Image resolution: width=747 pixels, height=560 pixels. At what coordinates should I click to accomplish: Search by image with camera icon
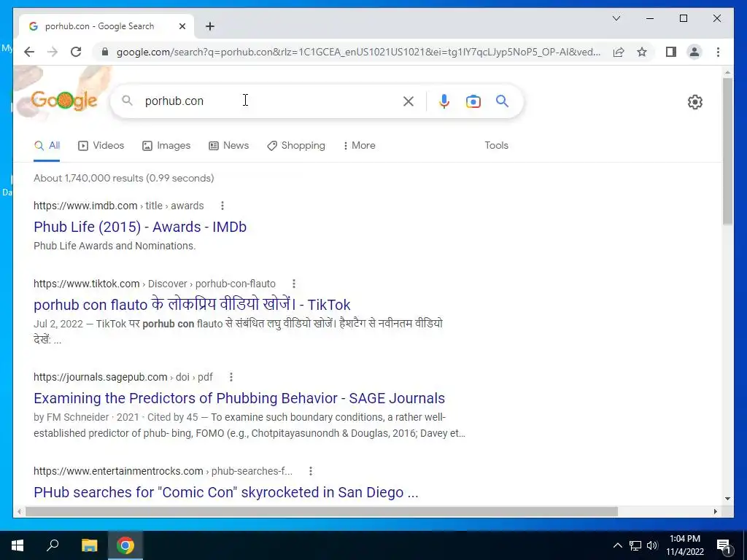tap(473, 101)
